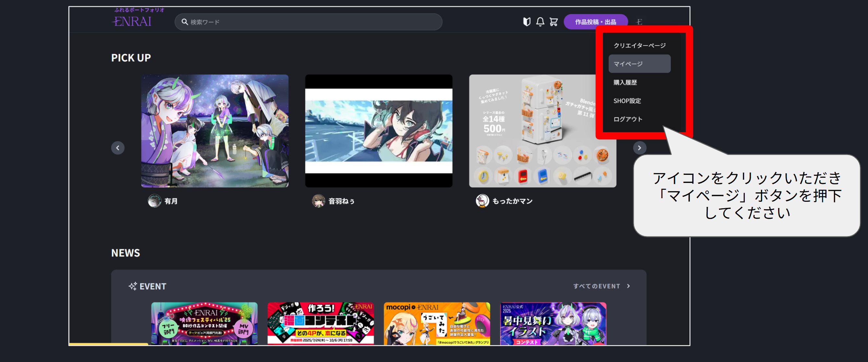The image size is (868, 362).
Task: Go to next PICK UP slide
Action: [x=639, y=148]
